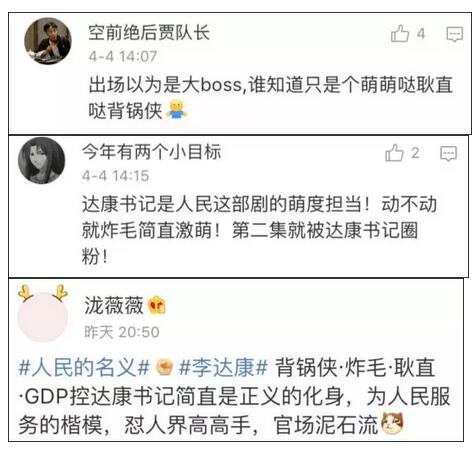Open the hashtag #人民的名义#

pos(84,367)
